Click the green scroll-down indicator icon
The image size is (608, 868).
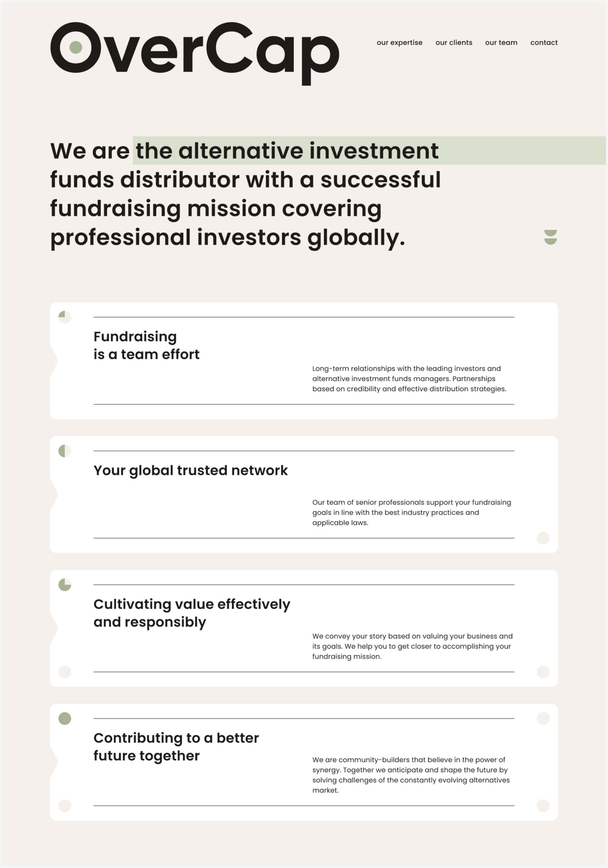550,237
